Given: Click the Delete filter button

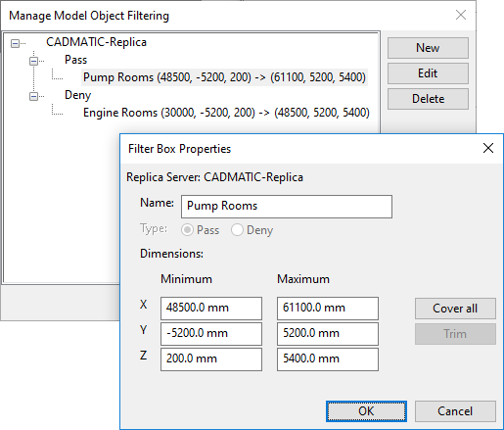Looking at the screenshot, I should pos(428,99).
